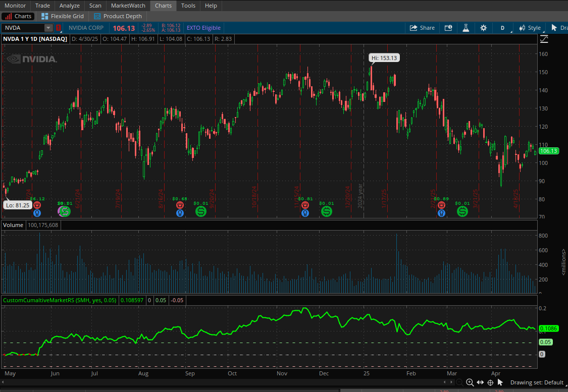Click the blue lightbulb under $0.68 earnings
Screen dimensions: 568x392
pos(180,213)
